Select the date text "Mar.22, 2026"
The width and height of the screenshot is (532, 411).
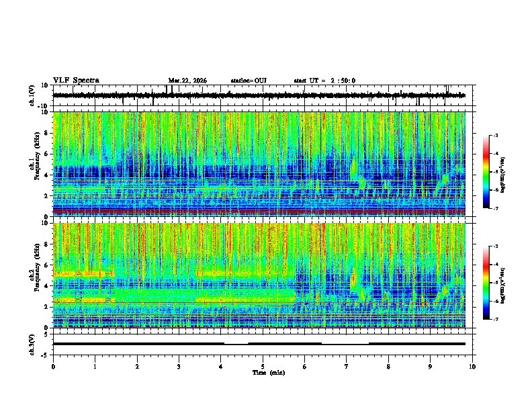coord(187,81)
